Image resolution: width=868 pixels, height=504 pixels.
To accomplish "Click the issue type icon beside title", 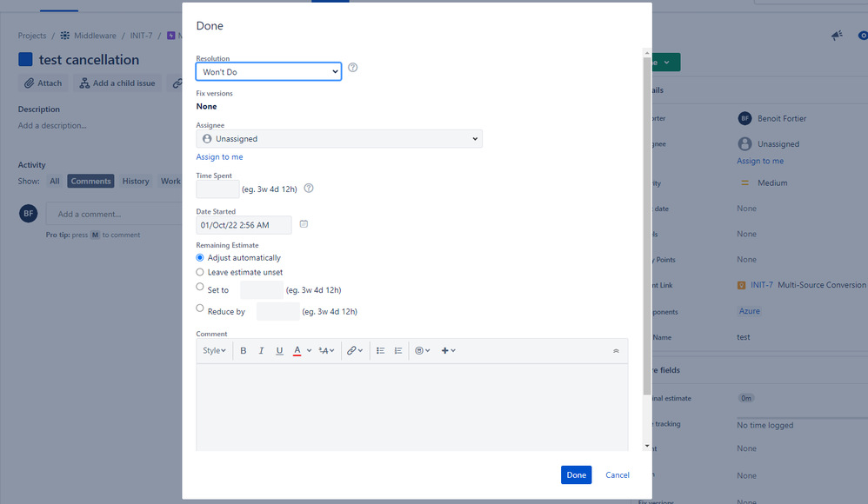I will pos(25,59).
